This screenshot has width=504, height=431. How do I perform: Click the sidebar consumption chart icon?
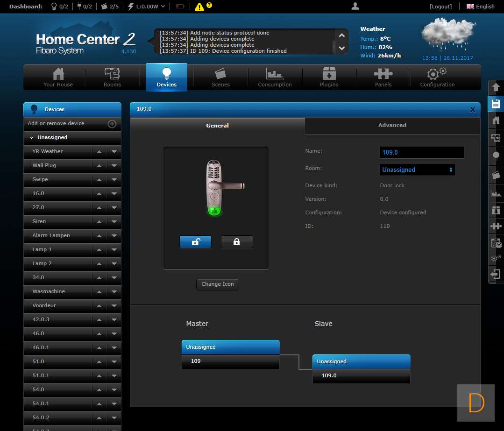coord(496,193)
